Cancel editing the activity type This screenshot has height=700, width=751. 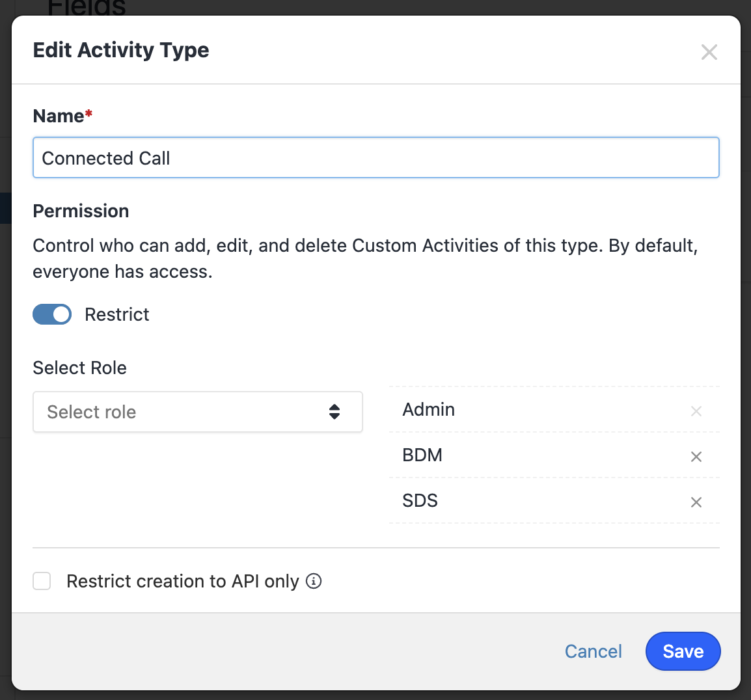(x=593, y=651)
